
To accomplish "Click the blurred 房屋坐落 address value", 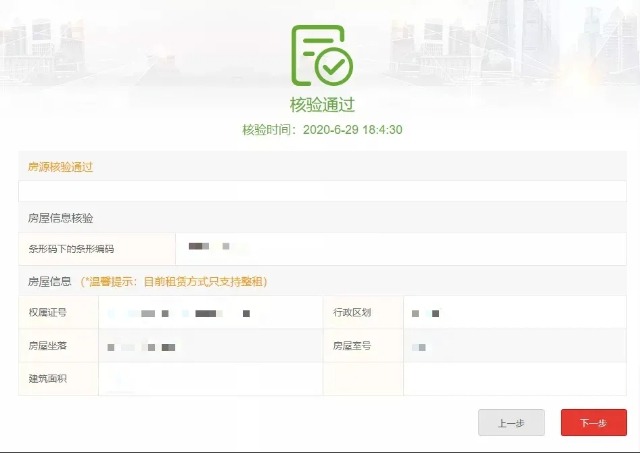I will pos(141,347).
